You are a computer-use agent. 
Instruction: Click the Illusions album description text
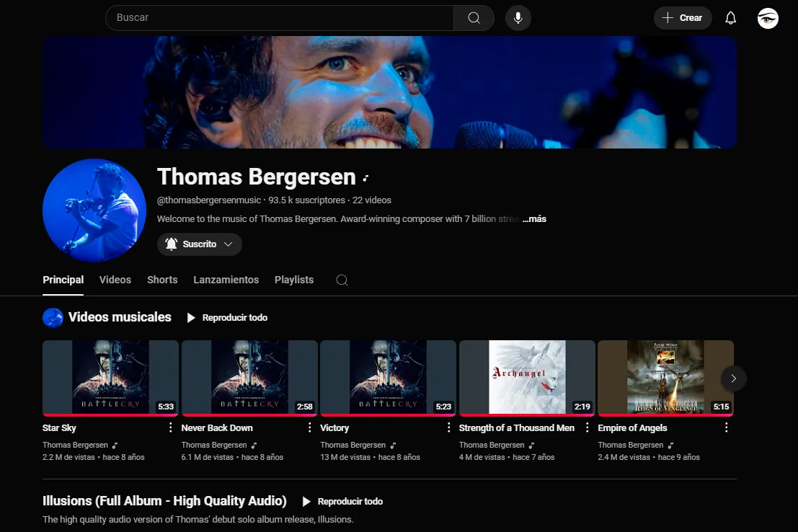click(198, 520)
